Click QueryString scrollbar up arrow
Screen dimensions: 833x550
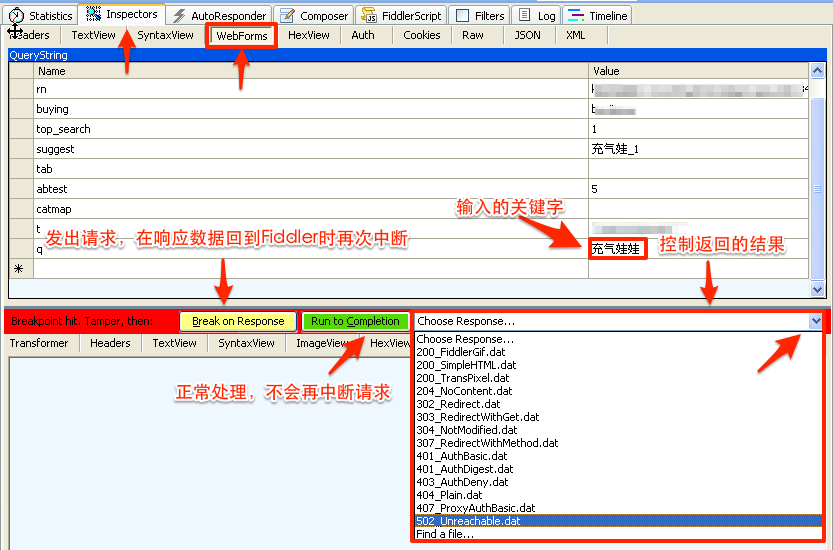(817, 71)
